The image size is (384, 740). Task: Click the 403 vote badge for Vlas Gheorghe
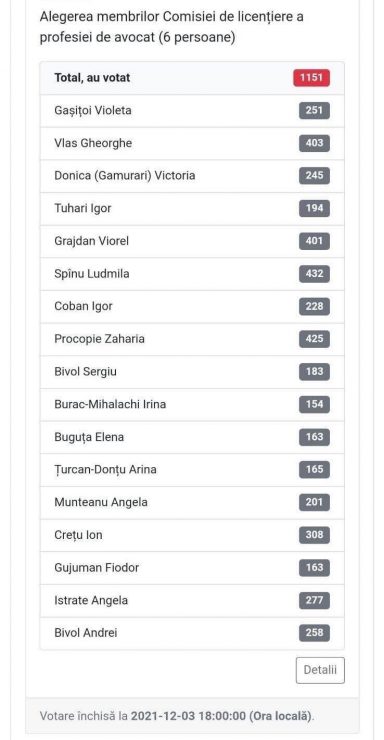pyautogui.click(x=314, y=143)
